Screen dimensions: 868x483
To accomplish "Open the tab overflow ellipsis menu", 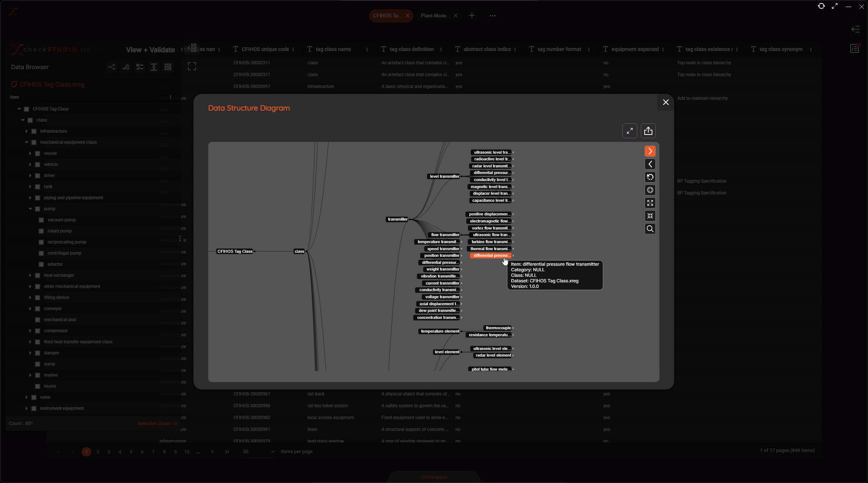I will (492, 16).
